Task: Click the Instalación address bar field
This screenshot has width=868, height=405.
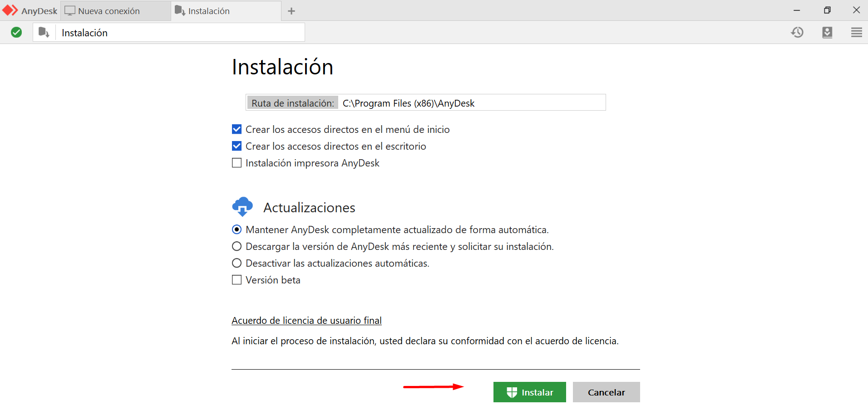Action: point(180,33)
